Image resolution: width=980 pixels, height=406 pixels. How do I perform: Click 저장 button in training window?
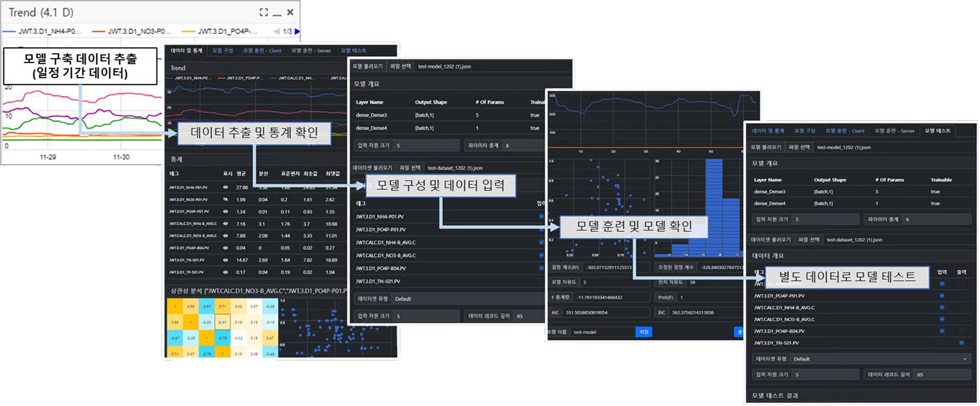pyautogui.click(x=644, y=332)
